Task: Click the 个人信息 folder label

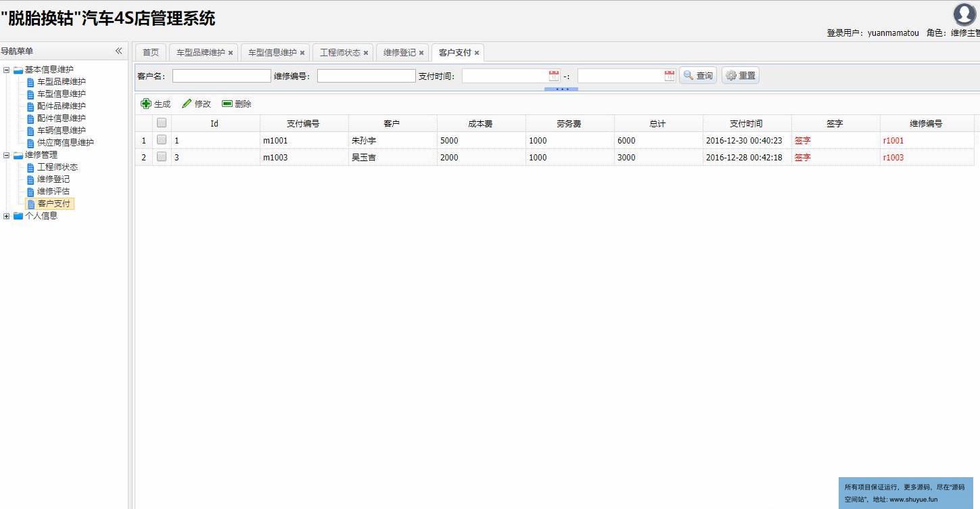Action: pyautogui.click(x=41, y=216)
